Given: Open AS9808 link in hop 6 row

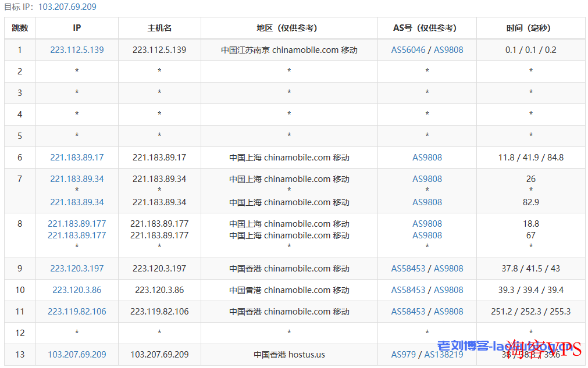Looking at the screenshot, I should [427, 158].
